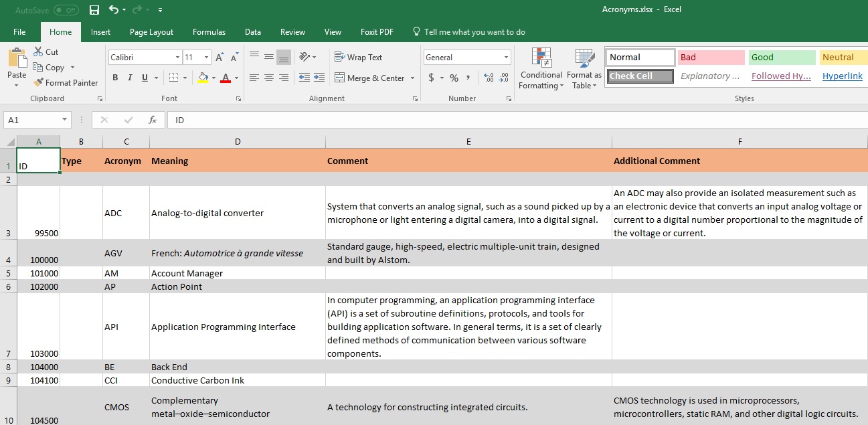The image size is (868, 425).
Task: Cut selection with the scissors icon
Action: 38,52
